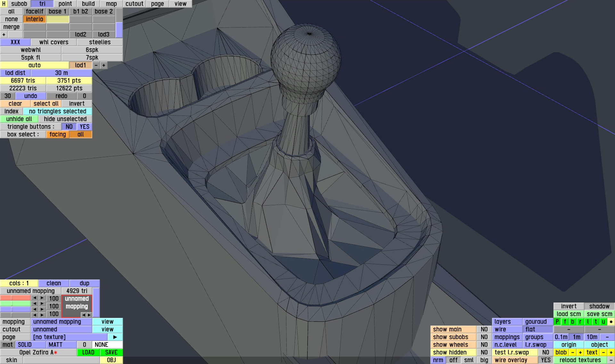Toggle wire overlay YES button
615x364 pixels.
pos(545,360)
